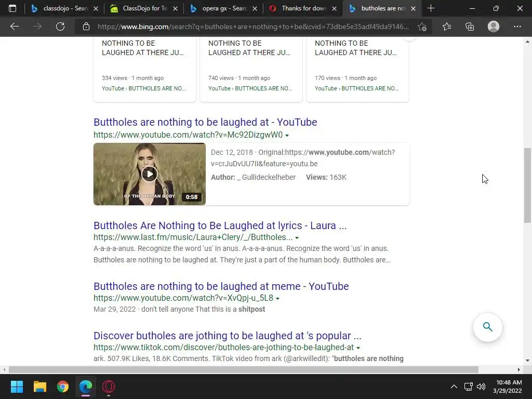
Task: Close the active butholes search tab
Action: 413,8
